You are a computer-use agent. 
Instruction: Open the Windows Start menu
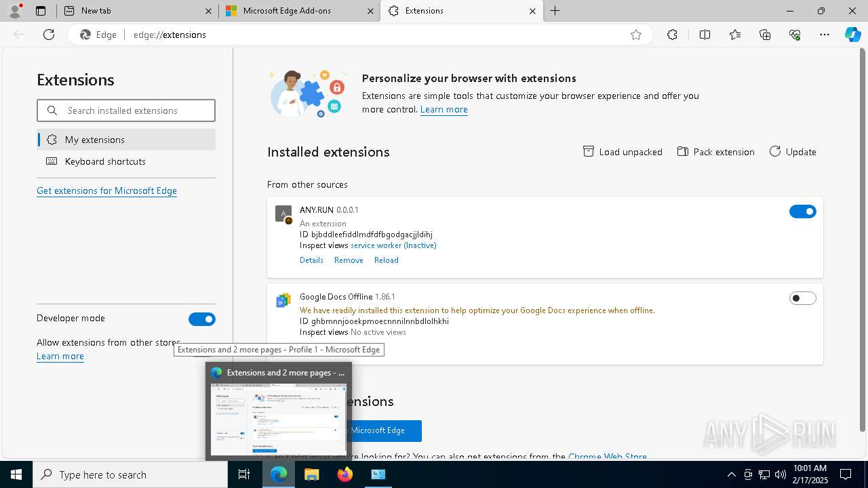(x=16, y=474)
